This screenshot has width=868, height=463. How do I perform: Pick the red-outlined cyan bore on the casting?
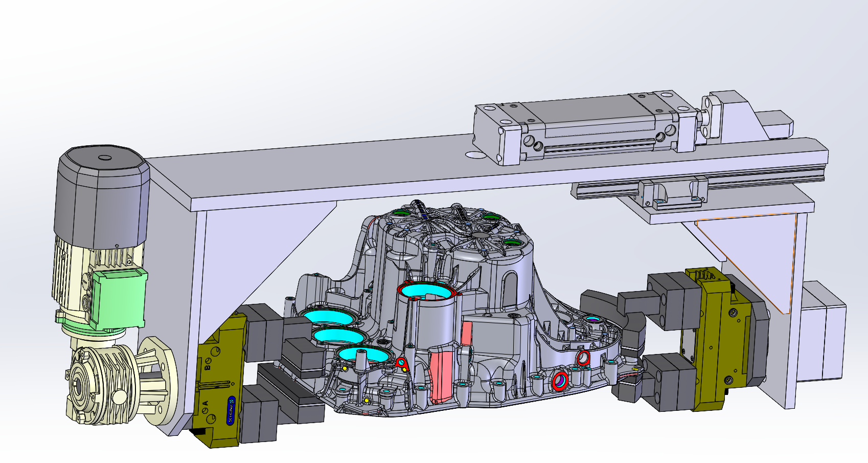pos(426,291)
